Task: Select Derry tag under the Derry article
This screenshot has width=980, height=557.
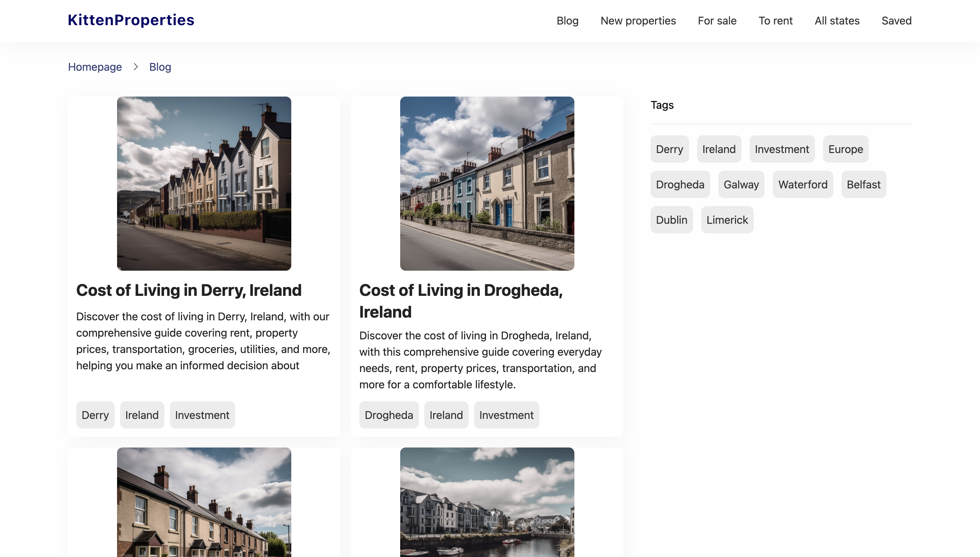Action: pos(95,415)
